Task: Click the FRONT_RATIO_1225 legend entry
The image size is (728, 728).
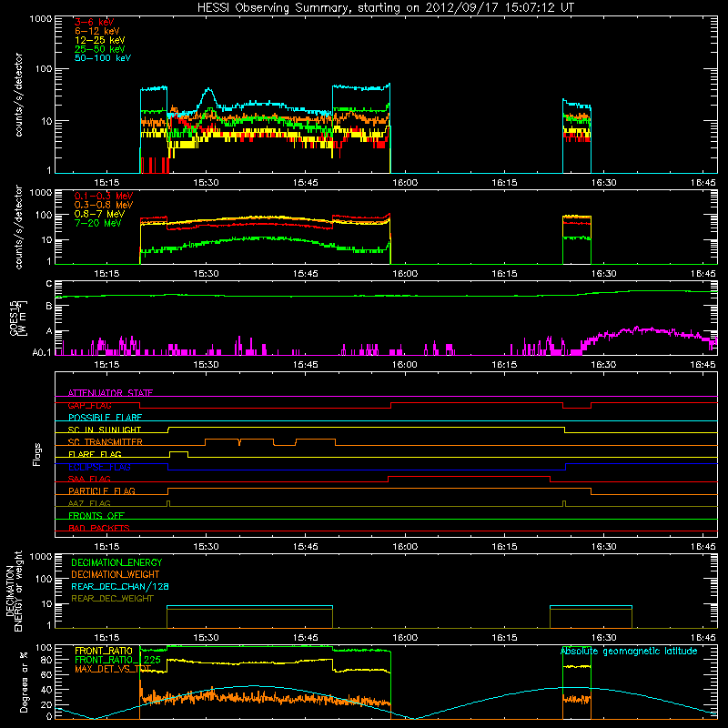Action: tap(117, 660)
